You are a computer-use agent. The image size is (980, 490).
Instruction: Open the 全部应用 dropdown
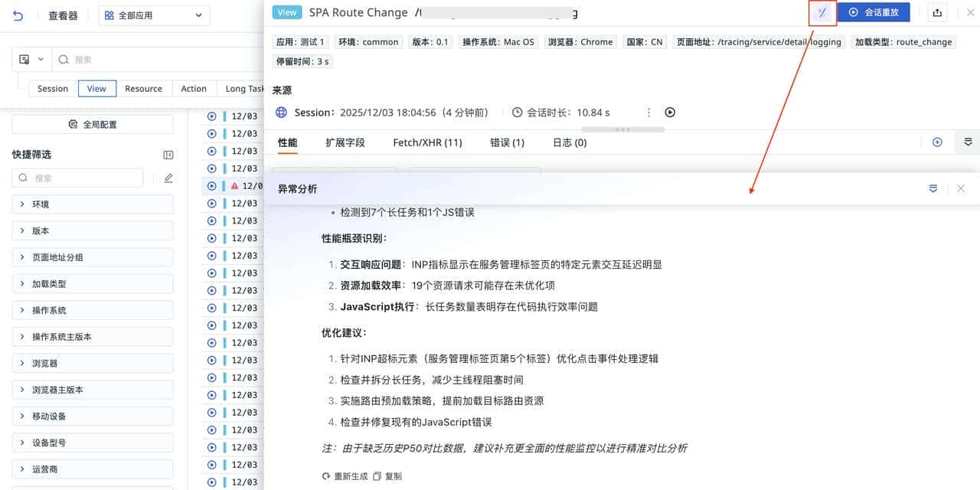coord(153,15)
